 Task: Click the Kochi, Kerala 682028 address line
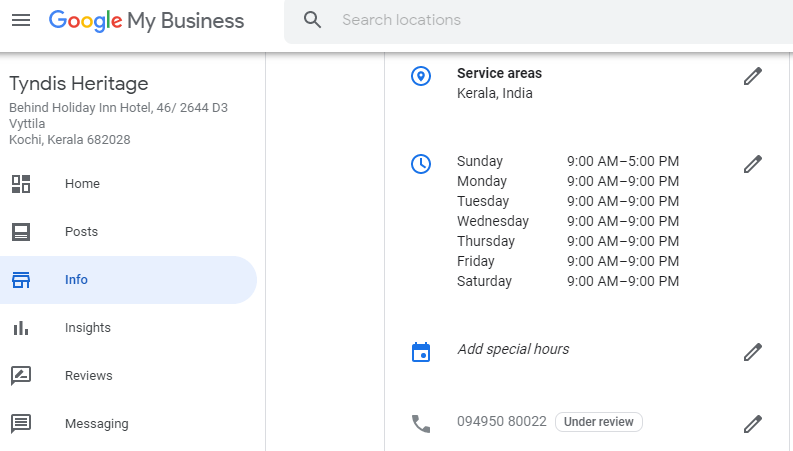[70, 140]
